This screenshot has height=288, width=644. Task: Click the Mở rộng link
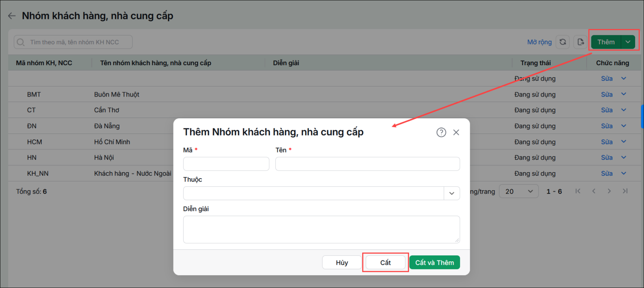click(539, 42)
